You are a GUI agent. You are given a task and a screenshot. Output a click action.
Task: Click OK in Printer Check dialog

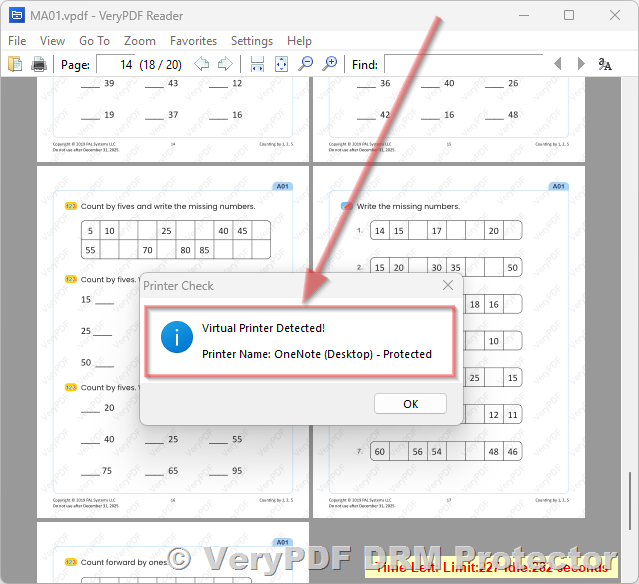point(410,404)
